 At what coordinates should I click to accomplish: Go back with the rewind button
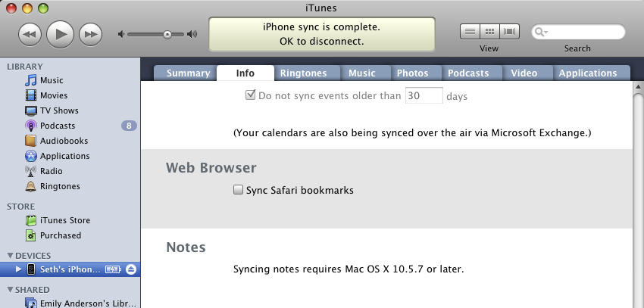(x=30, y=35)
